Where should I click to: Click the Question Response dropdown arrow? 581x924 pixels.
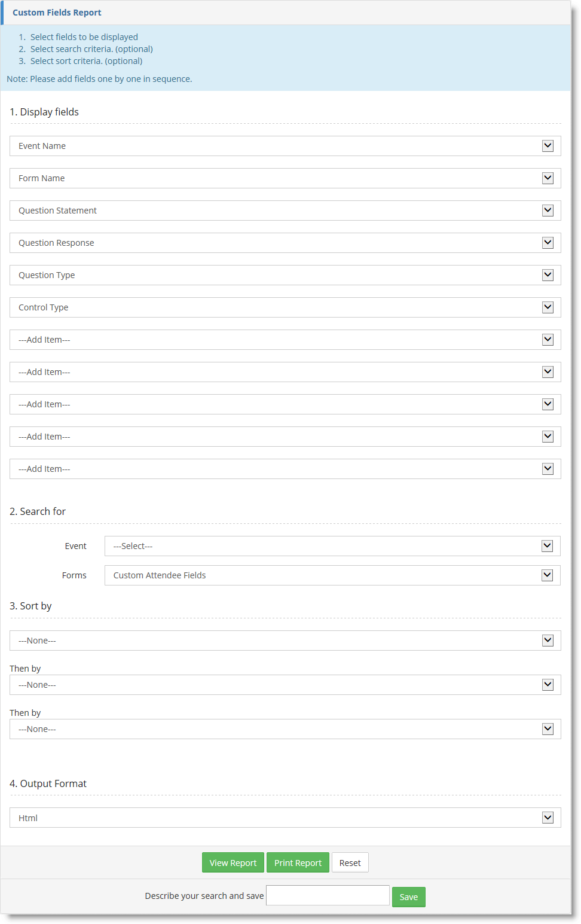(548, 243)
